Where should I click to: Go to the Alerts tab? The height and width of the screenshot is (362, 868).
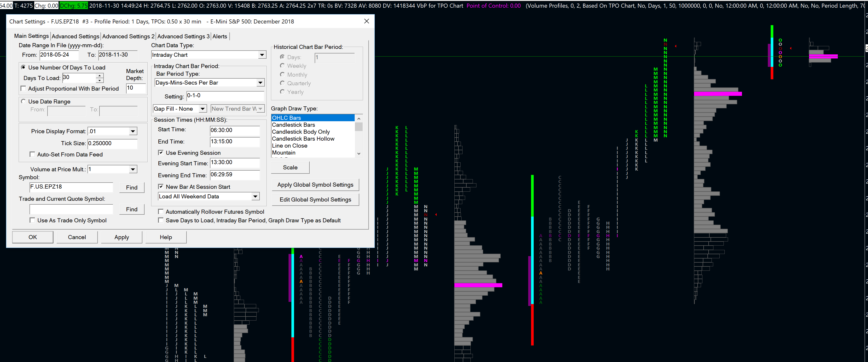click(x=220, y=36)
